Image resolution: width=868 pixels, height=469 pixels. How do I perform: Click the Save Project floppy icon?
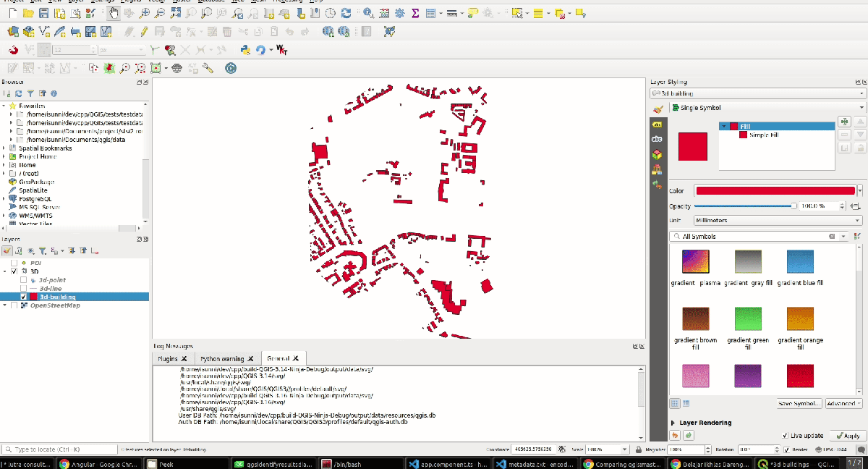pos(44,13)
